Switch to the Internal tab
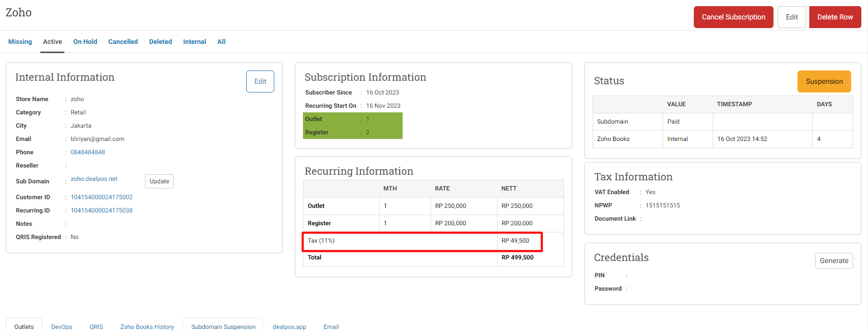This screenshot has width=868, height=331. click(x=195, y=42)
